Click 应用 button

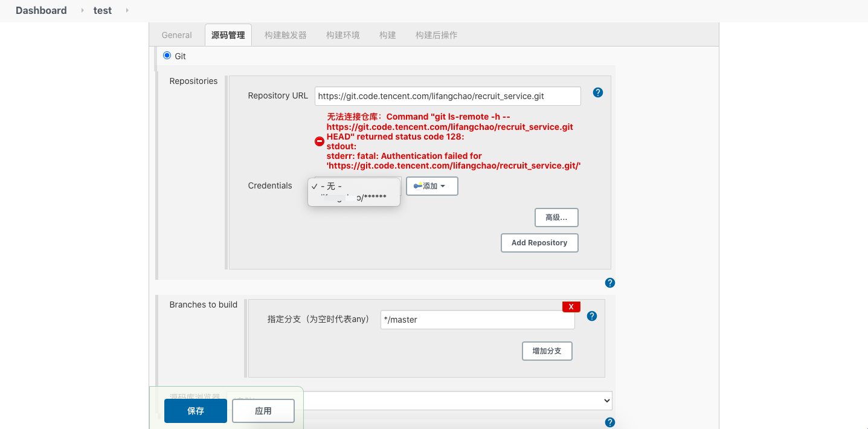point(263,411)
